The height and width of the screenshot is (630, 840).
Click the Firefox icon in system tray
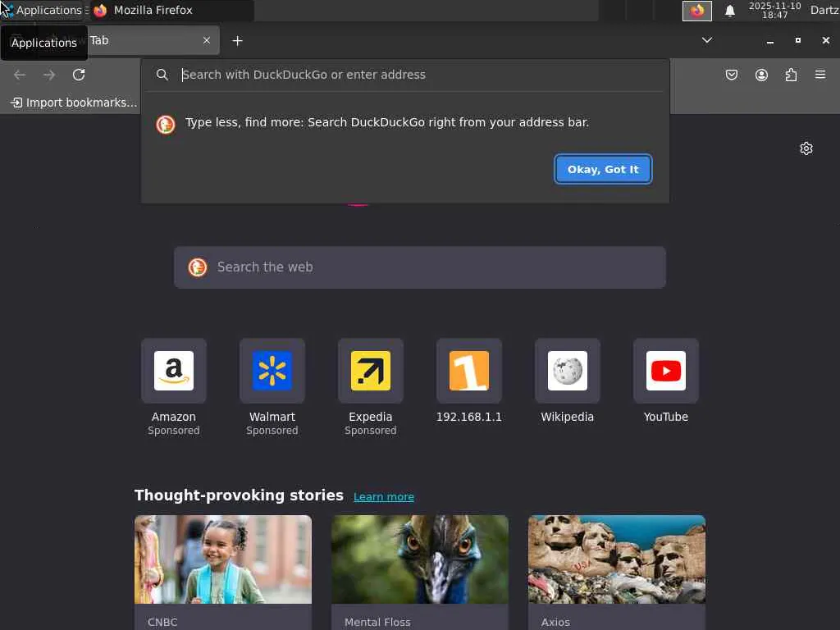tap(697, 11)
